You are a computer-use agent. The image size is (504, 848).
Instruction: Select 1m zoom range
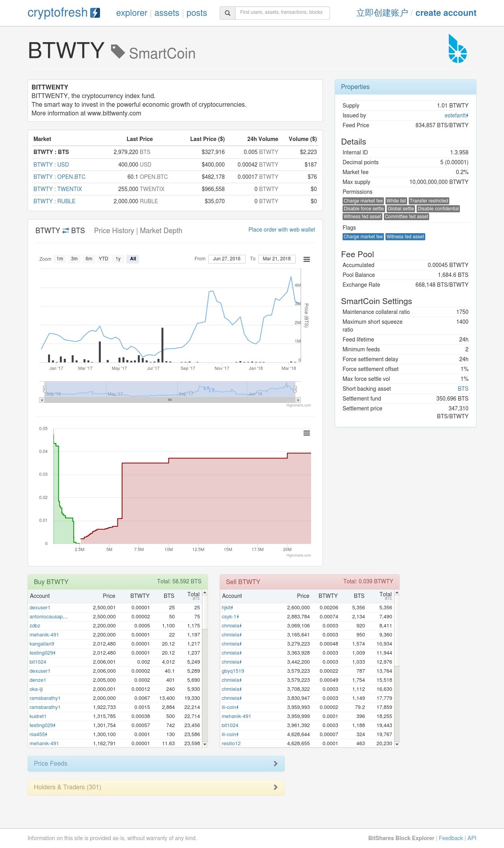(x=60, y=259)
